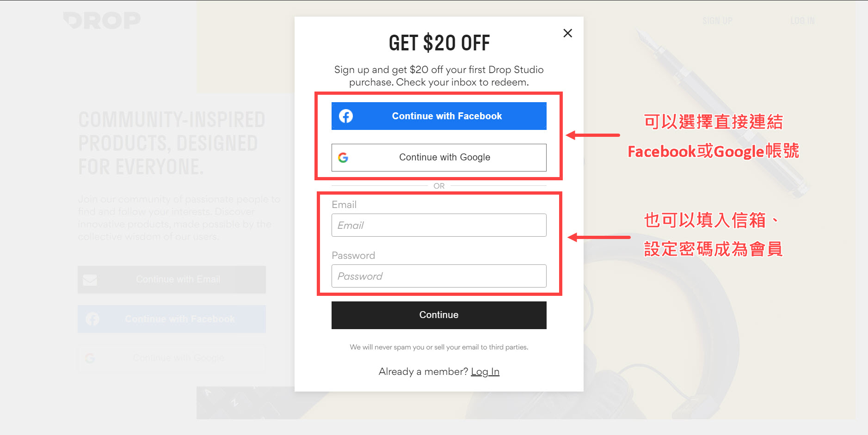868x435 pixels.
Task: Click the Google logo icon in modal
Action: coord(343,158)
